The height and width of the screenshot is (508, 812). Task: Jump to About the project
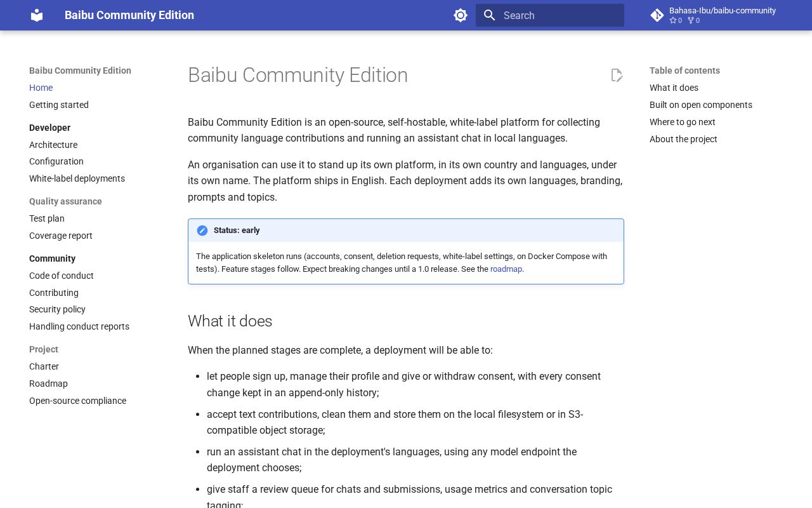pyautogui.click(x=683, y=139)
